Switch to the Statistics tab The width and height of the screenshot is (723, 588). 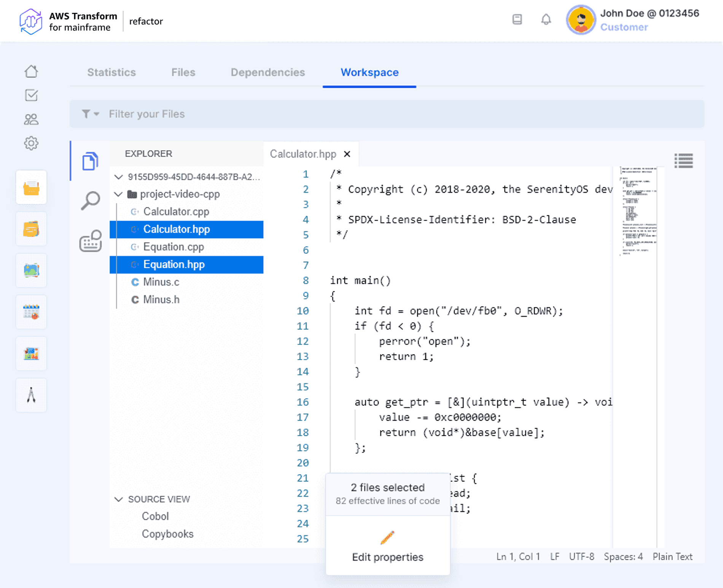tap(111, 72)
